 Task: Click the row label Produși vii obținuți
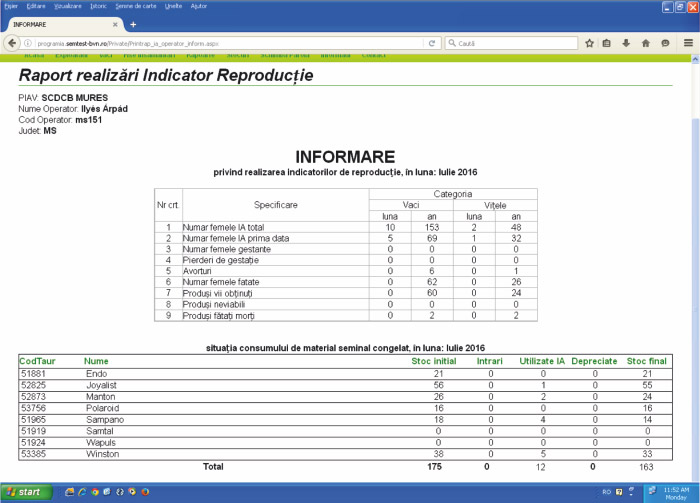tap(217, 293)
